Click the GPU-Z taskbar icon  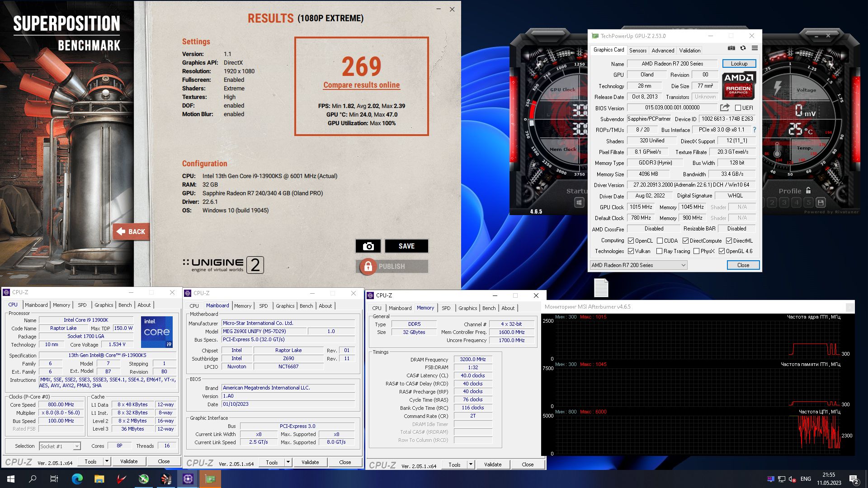click(x=210, y=479)
